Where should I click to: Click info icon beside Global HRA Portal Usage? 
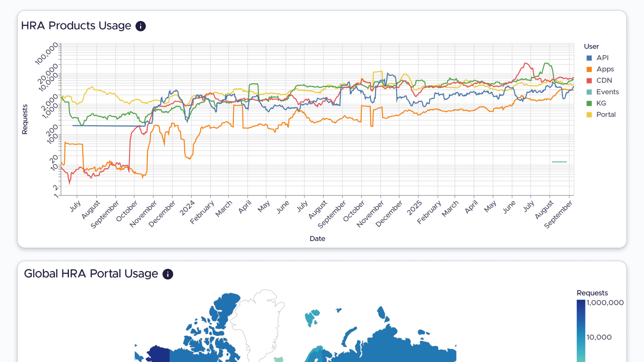[x=168, y=274]
